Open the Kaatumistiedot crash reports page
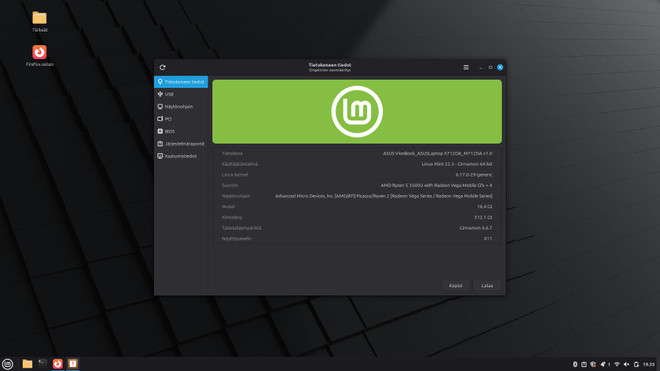660x371 pixels. pos(181,156)
